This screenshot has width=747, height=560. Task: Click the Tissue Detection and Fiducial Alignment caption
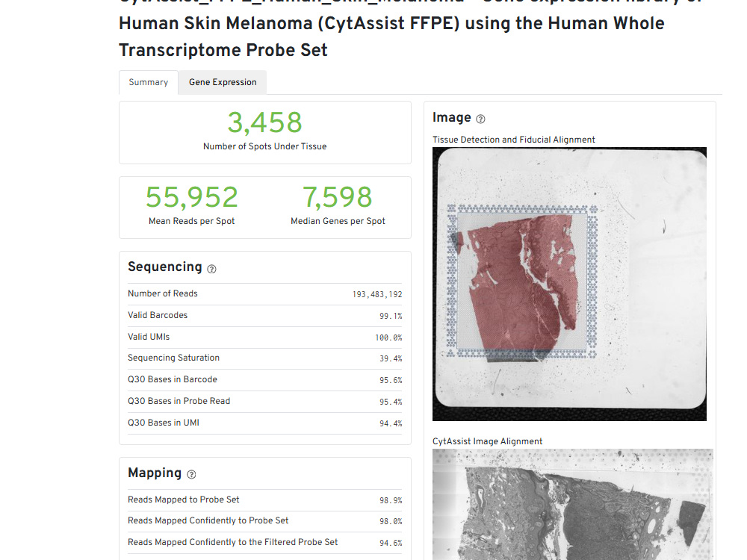point(514,140)
